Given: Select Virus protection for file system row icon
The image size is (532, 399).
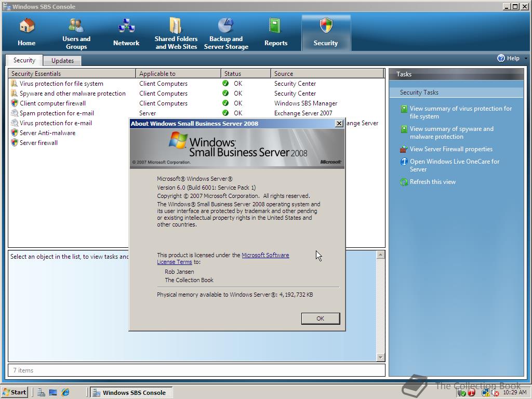Looking at the screenshot, I should (x=14, y=84).
